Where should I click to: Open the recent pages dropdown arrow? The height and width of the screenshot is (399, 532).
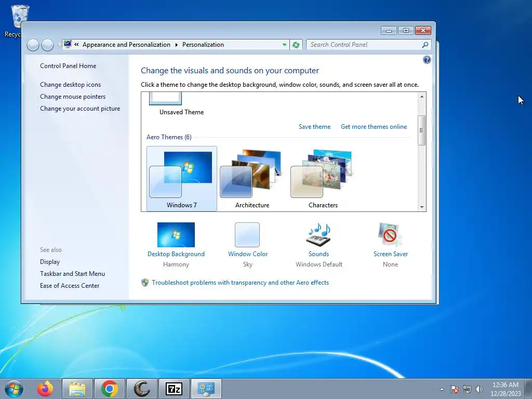[x=58, y=45]
